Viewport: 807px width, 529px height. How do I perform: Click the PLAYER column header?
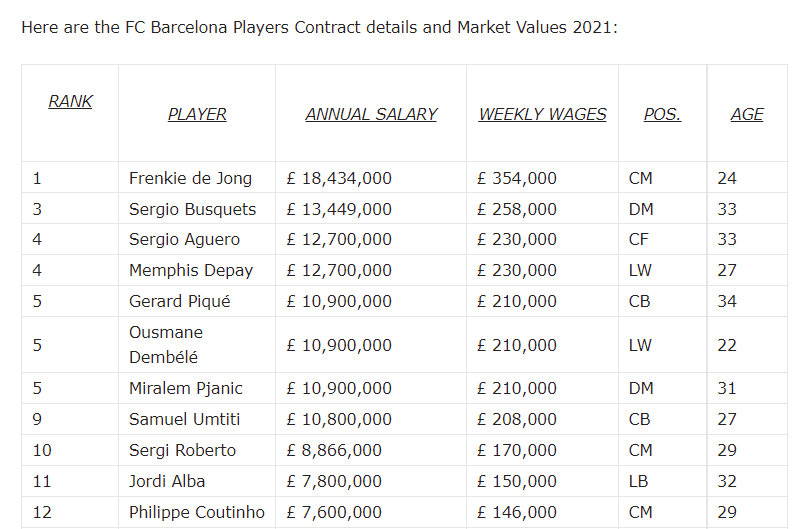[197, 114]
